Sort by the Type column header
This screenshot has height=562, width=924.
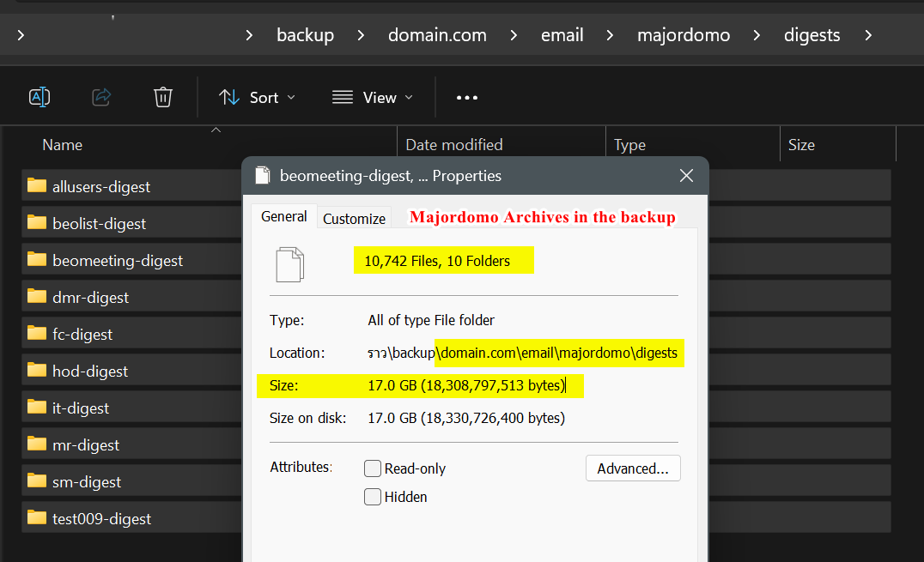(629, 145)
